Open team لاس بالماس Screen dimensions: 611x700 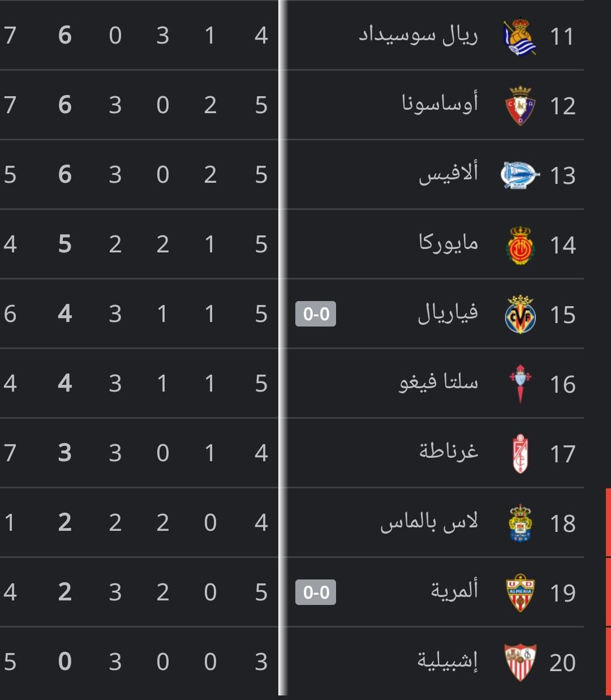(429, 522)
